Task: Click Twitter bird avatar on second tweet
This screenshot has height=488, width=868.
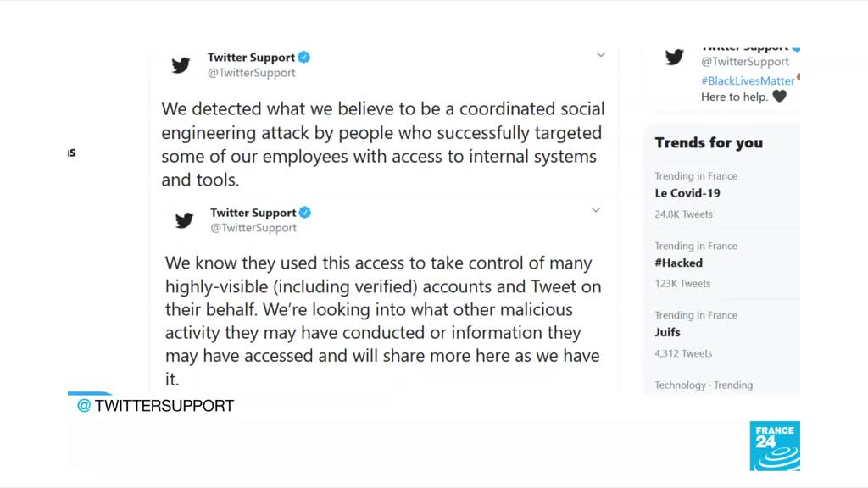Action: coord(184,220)
